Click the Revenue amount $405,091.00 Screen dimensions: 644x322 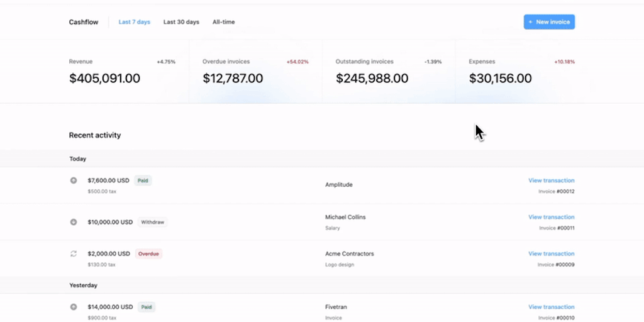pos(104,79)
